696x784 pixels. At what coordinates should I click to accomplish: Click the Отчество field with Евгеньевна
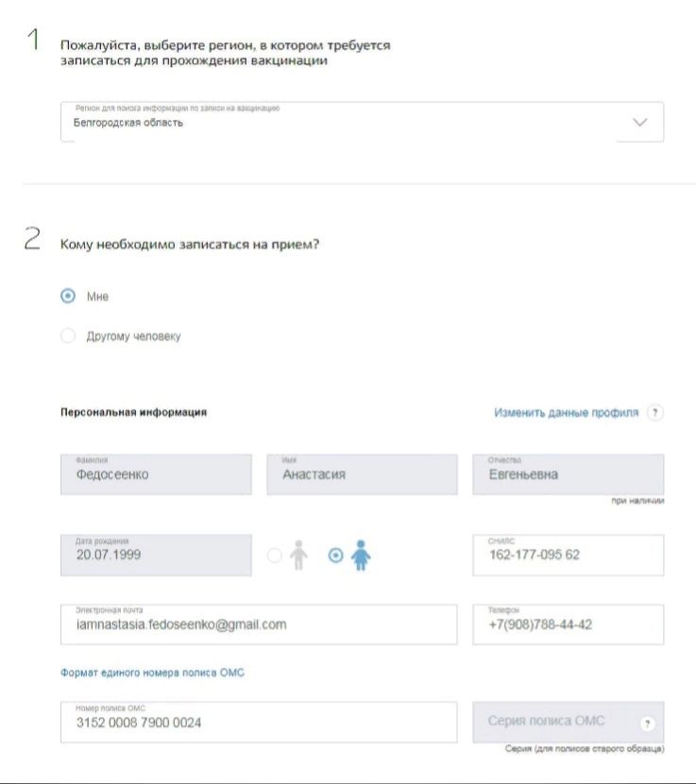click(568, 474)
